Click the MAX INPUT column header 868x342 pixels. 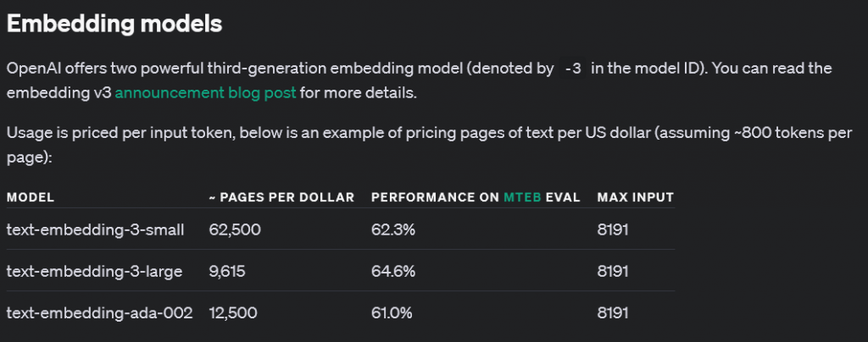(636, 197)
